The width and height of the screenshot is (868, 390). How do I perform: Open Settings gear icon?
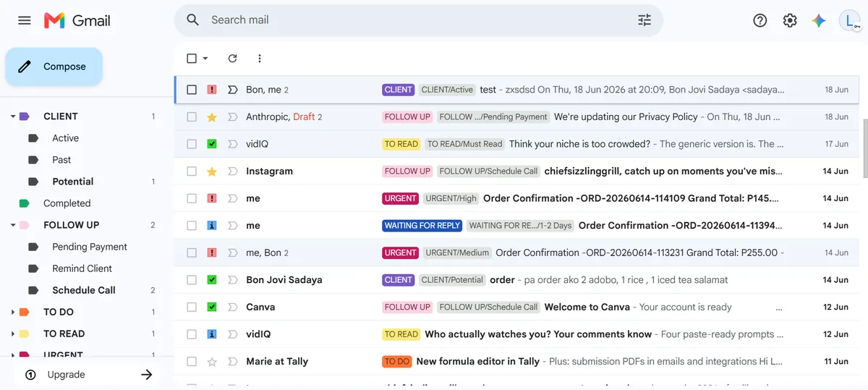[x=790, y=20]
